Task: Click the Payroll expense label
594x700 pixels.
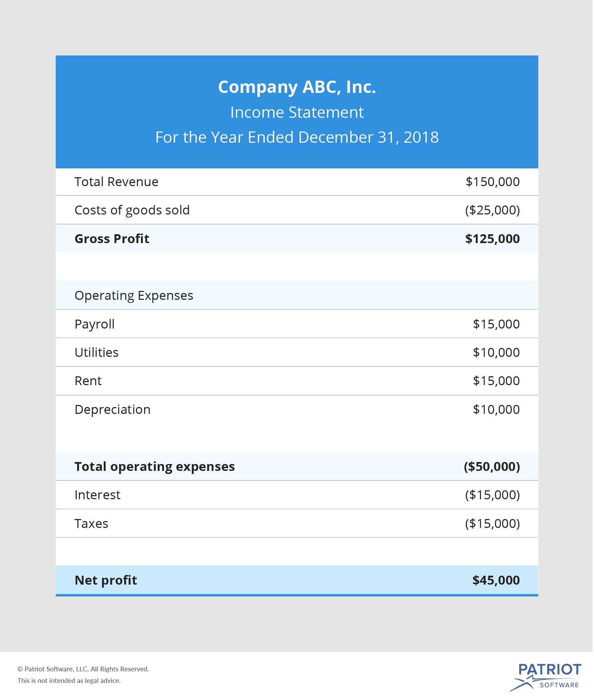Action: (95, 324)
